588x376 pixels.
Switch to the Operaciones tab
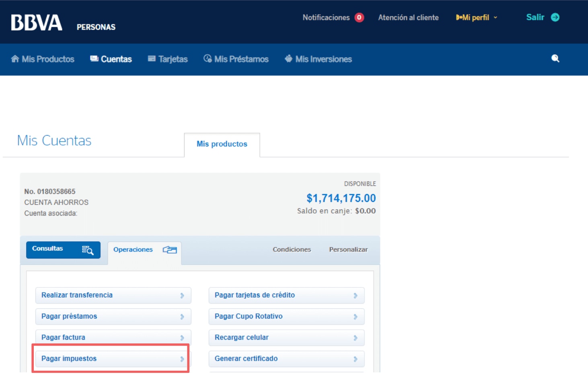pos(144,253)
